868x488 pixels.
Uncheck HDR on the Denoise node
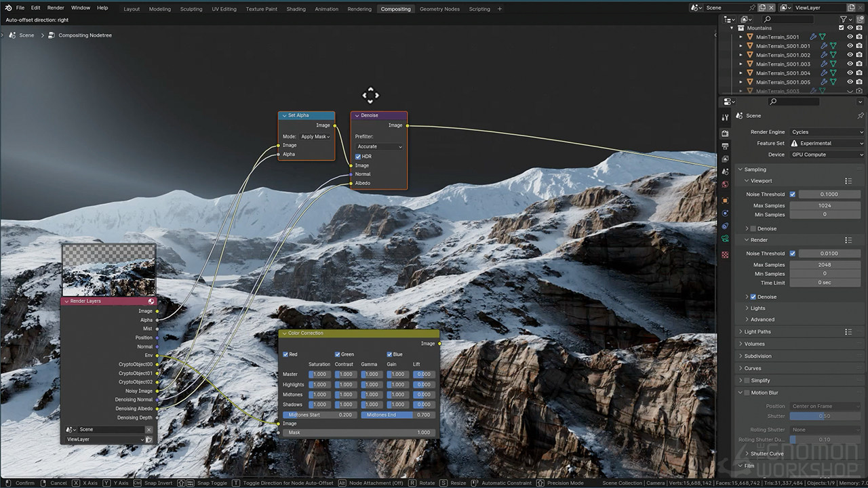click(x=358, y=157)
